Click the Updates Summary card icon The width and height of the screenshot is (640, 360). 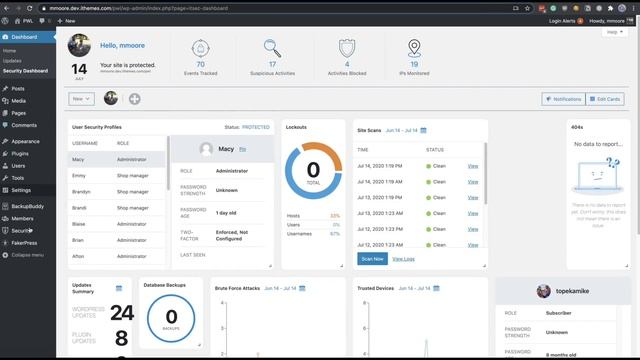pyautogui.click(x=119, y=288)
